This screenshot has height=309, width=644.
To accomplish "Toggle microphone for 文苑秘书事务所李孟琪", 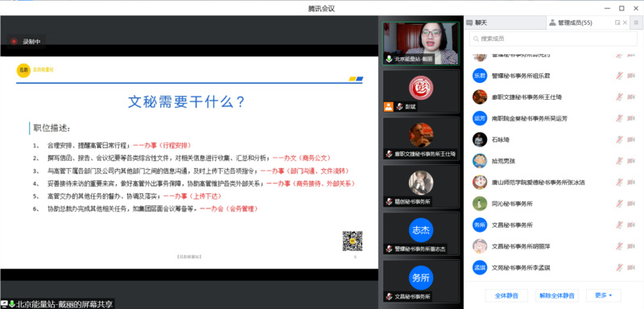I will (619, 267).
